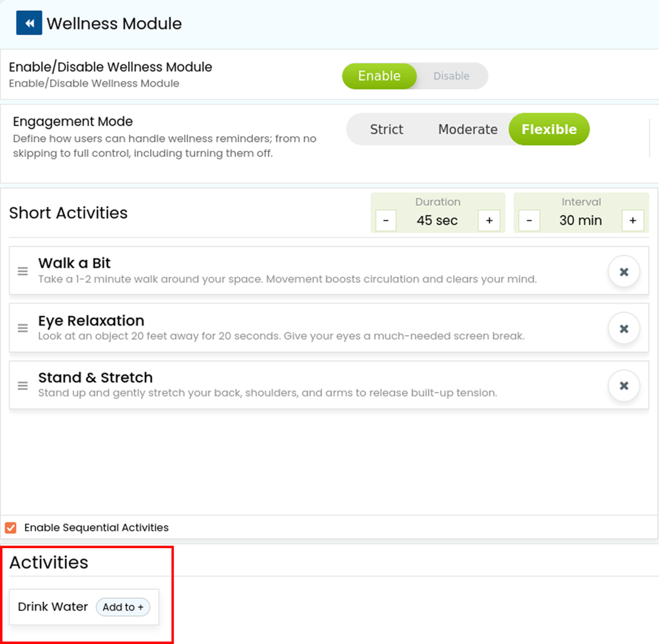This screenshot has width=659, height=644.
Task: Click the Eye Relaxation title
Action: (x=91, y=320)
